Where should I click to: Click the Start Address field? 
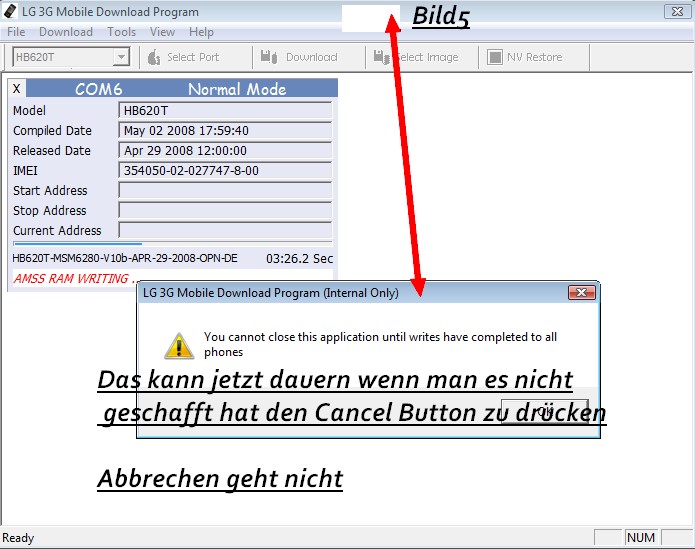(x=225, y=190)
